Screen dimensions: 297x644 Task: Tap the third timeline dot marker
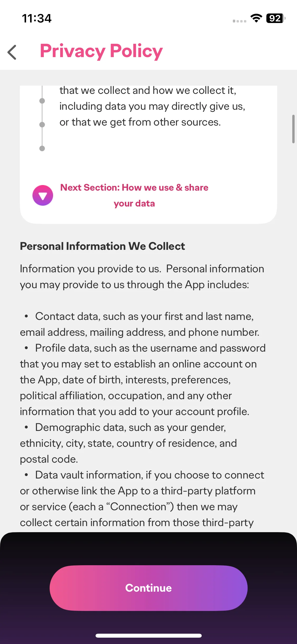click(x=42, y=148)
